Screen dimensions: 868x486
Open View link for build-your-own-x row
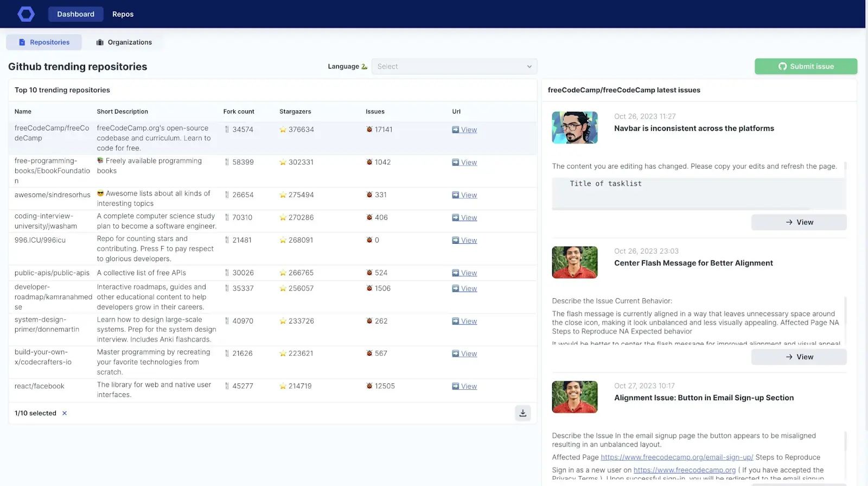(464, 354)
